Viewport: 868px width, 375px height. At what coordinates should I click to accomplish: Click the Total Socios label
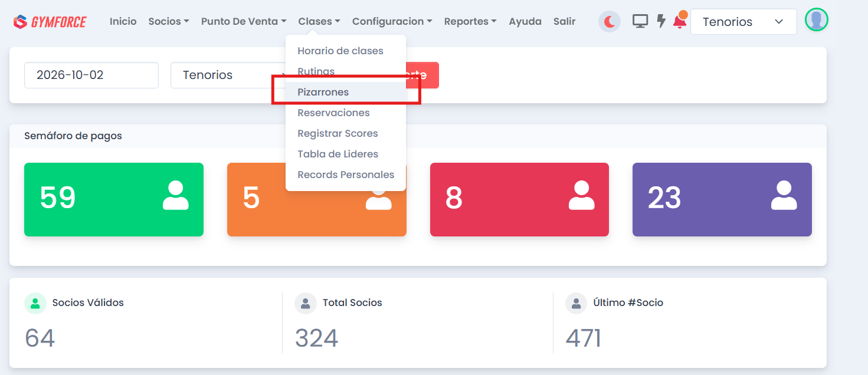click(352, 302)
